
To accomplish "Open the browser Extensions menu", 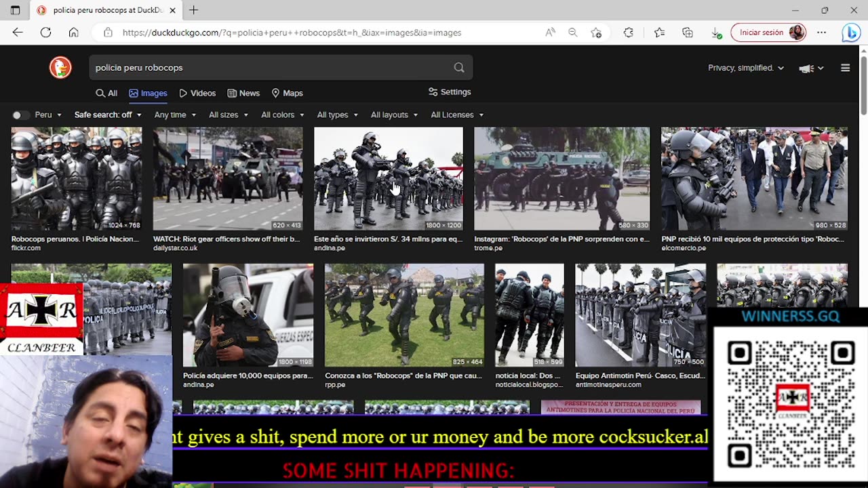I will point(628,33).
